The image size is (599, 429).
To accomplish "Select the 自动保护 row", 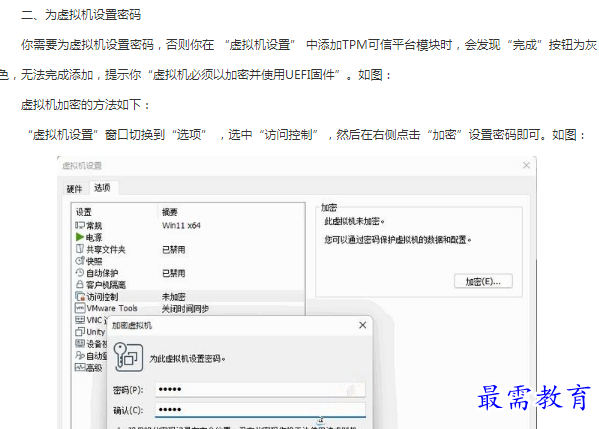I will pos(189,273).
